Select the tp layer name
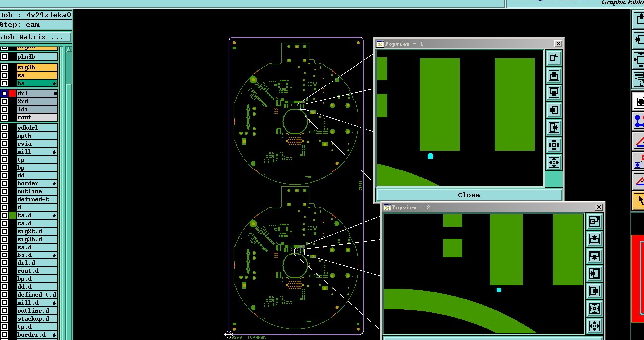 click(x=37, y=160)
